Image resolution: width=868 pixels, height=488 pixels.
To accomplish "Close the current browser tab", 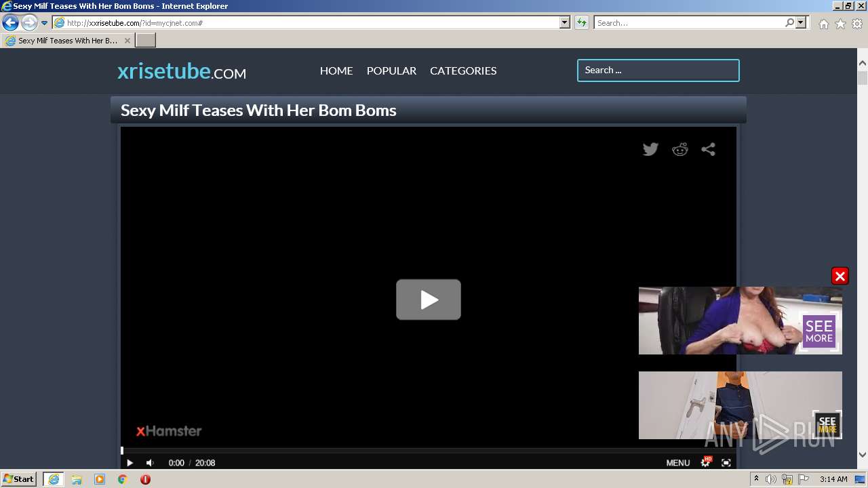I will pos(127,41).
